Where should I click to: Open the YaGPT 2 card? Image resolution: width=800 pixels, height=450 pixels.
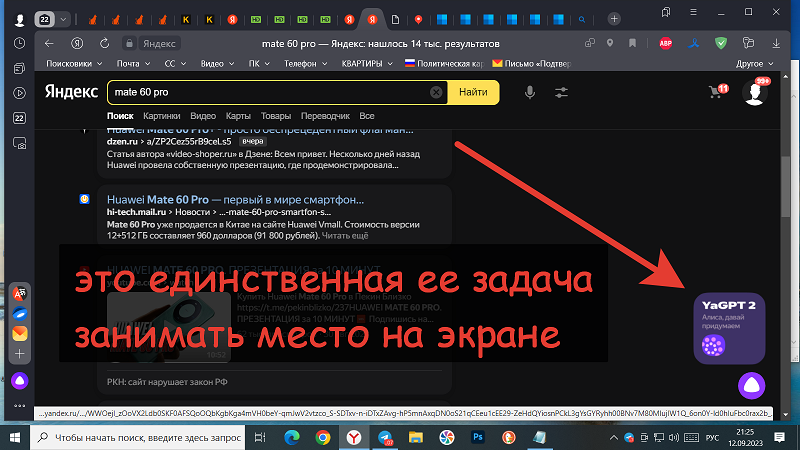tap(729, 328)
